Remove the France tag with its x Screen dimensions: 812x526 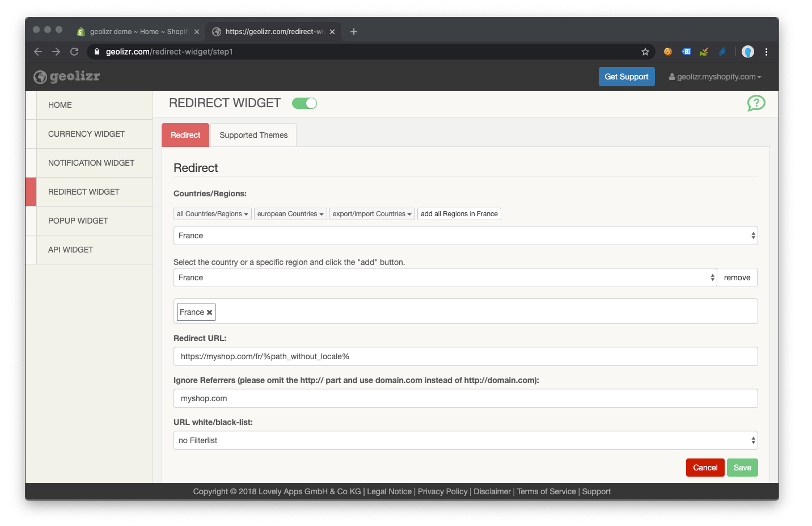coord(209,312)
